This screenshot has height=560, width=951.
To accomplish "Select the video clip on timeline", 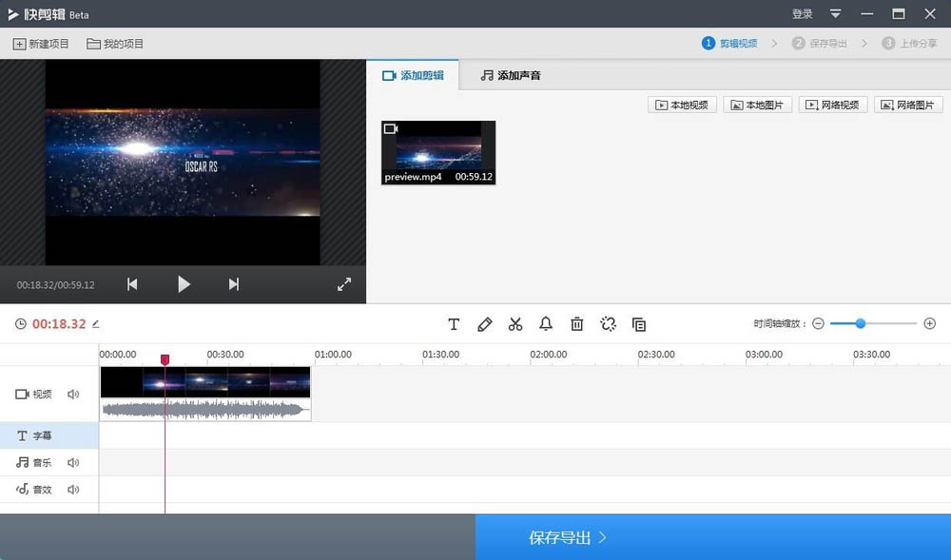I will pos(205,382).
